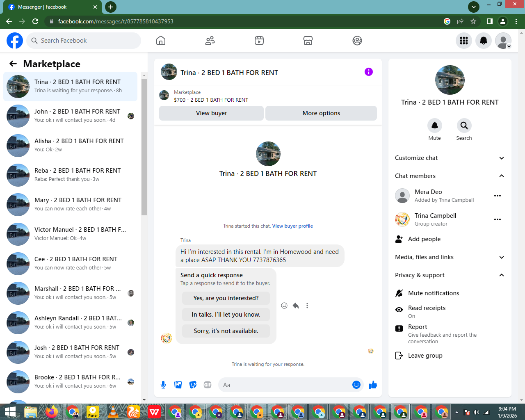Image resolution: width=525 pixels, height=420 pixels.
Task: Open the Facebook home logo
Action: [x=15, y=41]
